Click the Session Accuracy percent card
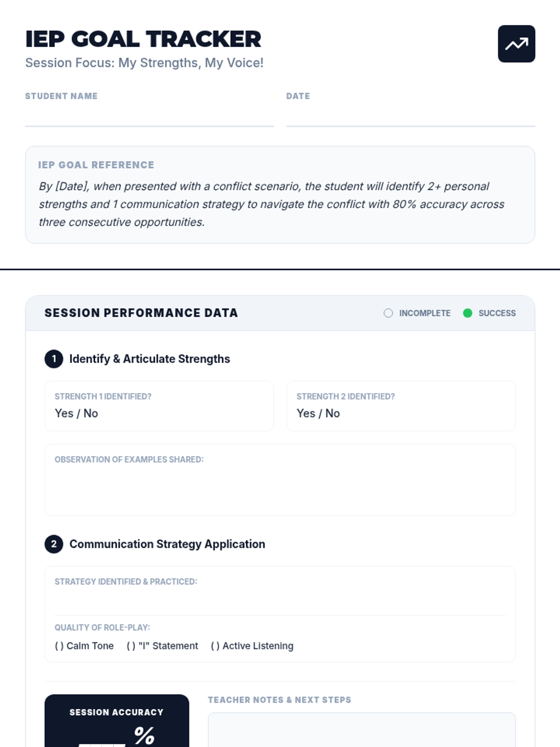The height and width of the screenshot is (747, 560). point(117,721)
